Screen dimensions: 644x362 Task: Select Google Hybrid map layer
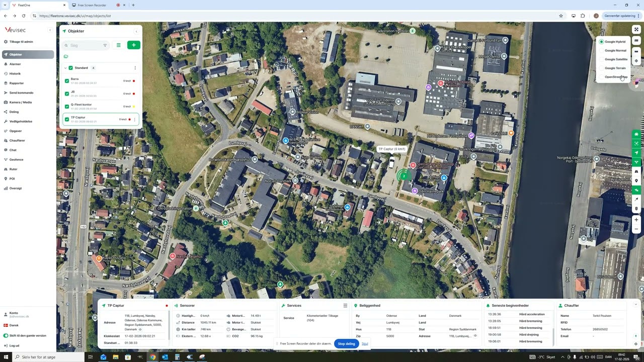[612, 42]
